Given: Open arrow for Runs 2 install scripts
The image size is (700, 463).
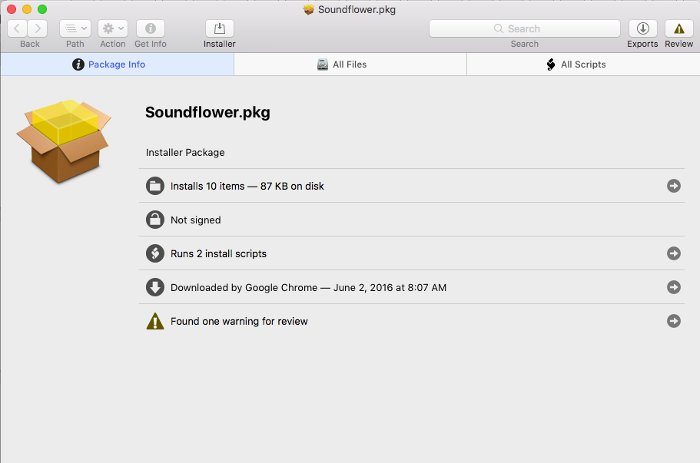Looking at the screenshot, I should click(x=674, y=254).
